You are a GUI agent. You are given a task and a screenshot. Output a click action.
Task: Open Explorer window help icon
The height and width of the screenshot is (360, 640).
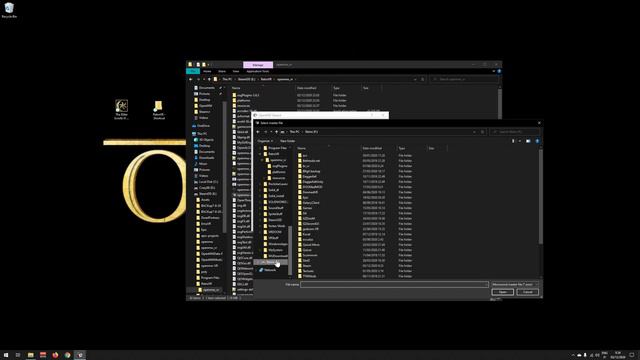499,71
